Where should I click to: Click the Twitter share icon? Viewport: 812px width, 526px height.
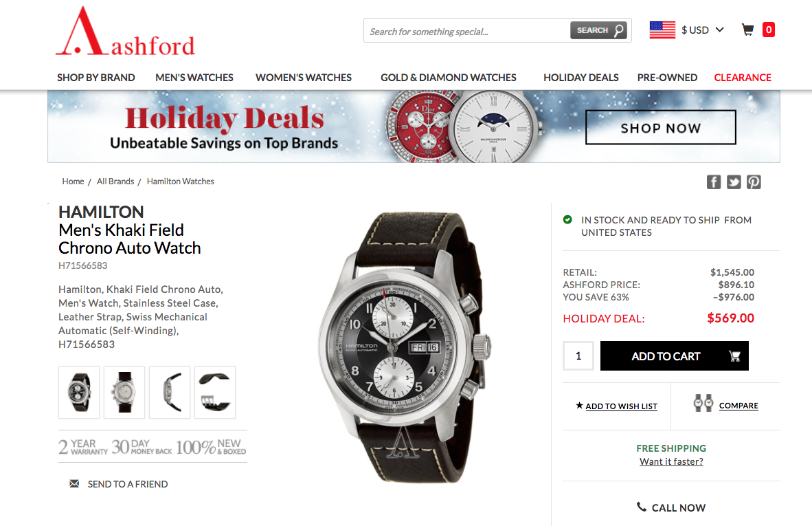tap(733, 182)
